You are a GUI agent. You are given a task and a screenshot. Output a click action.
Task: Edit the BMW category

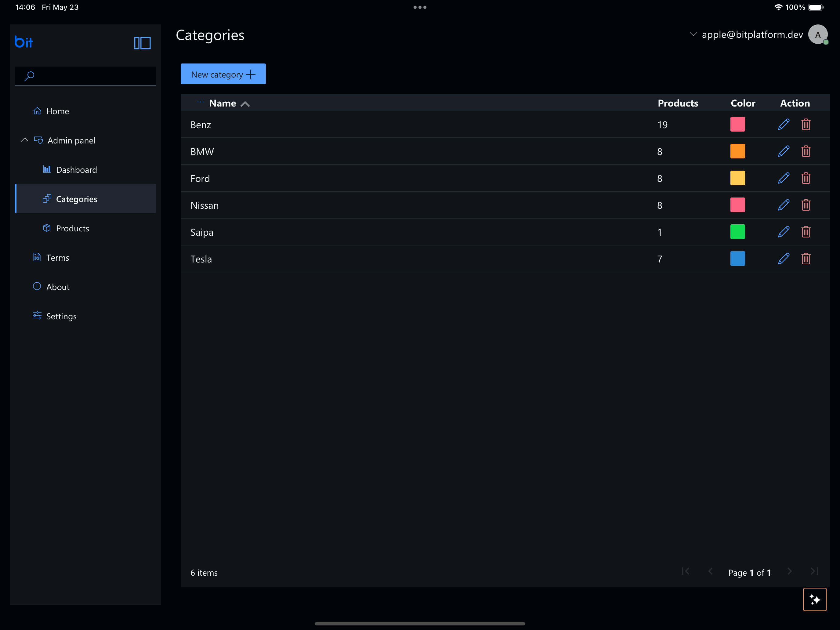point(784,151)
